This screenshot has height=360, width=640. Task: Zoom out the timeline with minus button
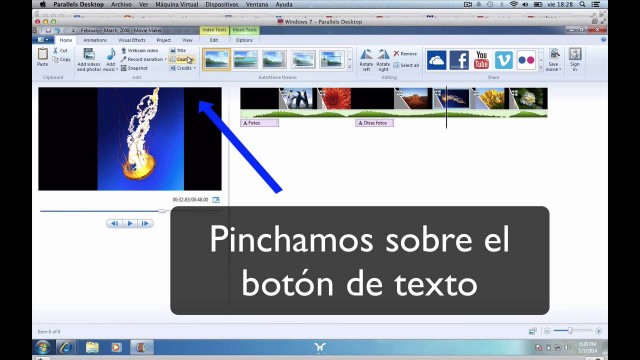(x=547, y=331)
